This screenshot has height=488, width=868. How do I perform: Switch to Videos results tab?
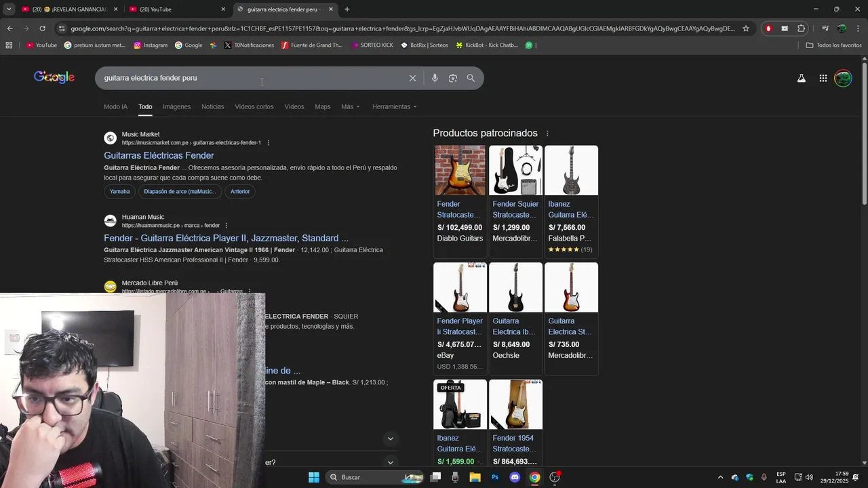pos(294,107)
